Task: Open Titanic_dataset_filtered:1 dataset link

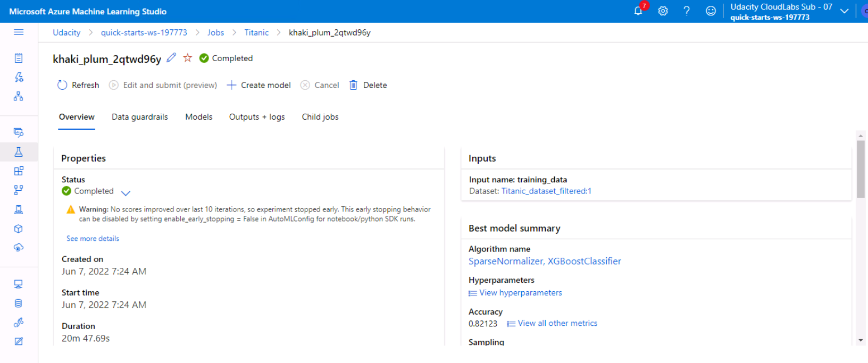Action: point(546,191)
